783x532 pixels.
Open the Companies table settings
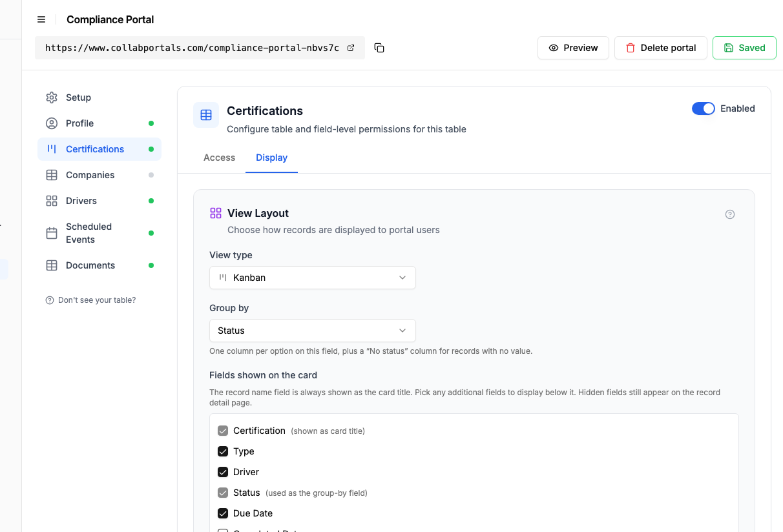pos(99,175)
